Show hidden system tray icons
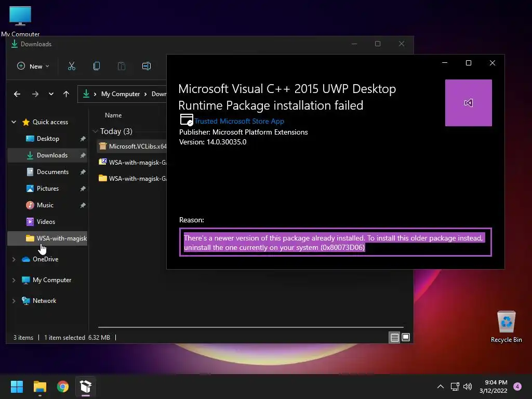The image size is (532, 399). 441,387
